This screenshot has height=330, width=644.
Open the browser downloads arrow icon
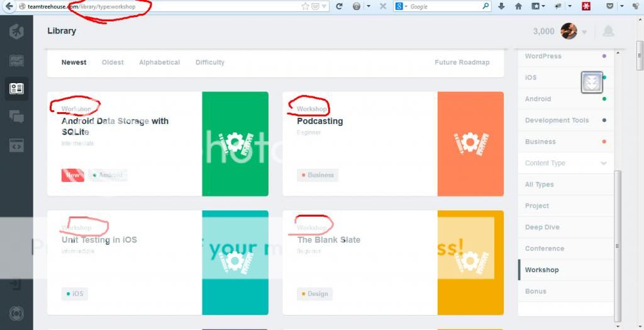(x=502, y=6)
